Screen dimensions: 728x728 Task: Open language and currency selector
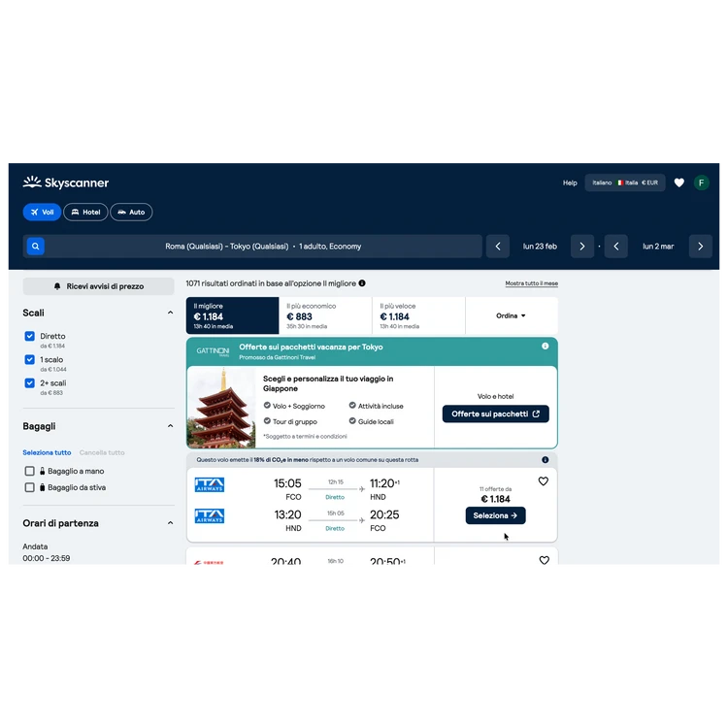click(625, 182)
